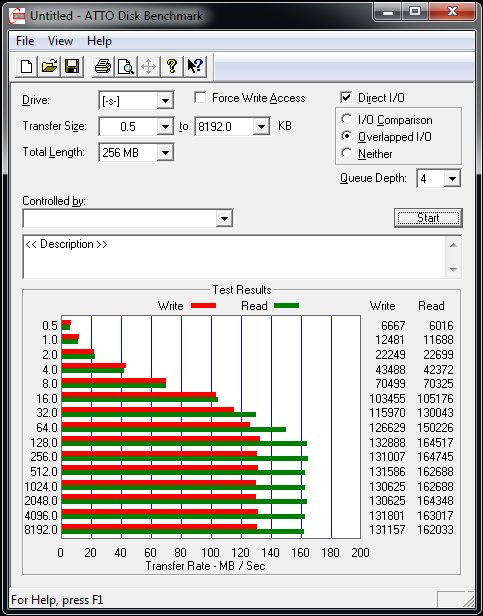Click the read value 164348
The height and width of the screenshot is (616, 483).
pyautogui.click(x=435, y=501)
